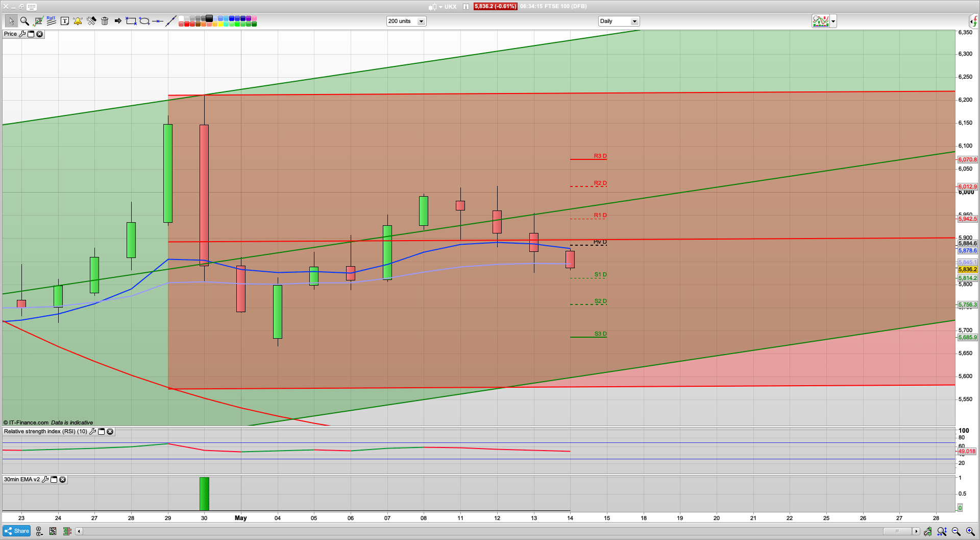
Task: Click the info icon beside UKX
Action: pos(466,7)
